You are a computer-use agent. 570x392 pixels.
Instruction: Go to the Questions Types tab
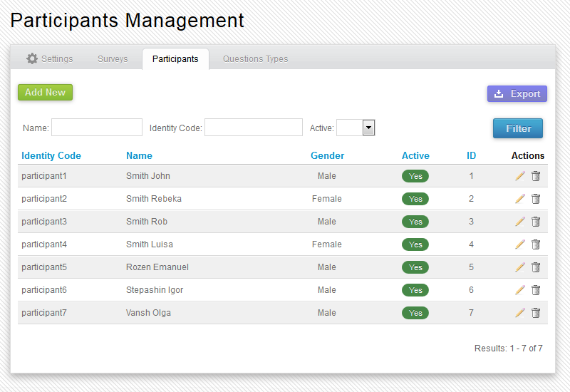255,58
